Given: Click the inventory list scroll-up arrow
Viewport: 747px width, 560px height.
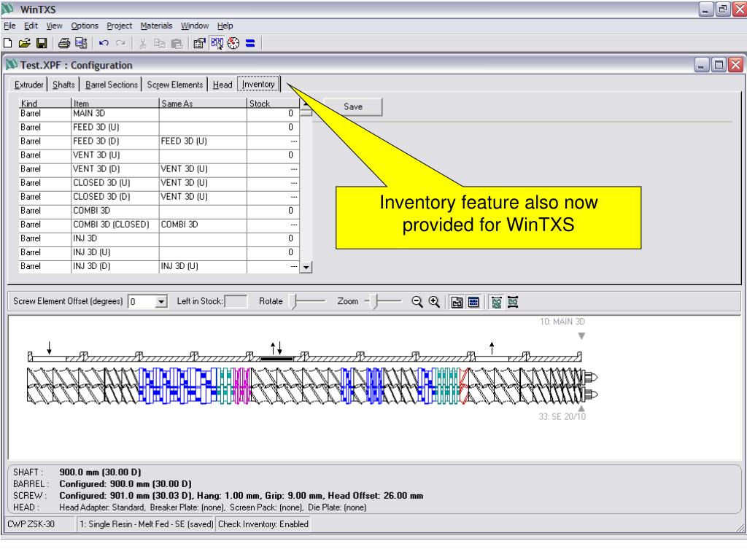Looking at the screenshot, I should pos(306,102).
